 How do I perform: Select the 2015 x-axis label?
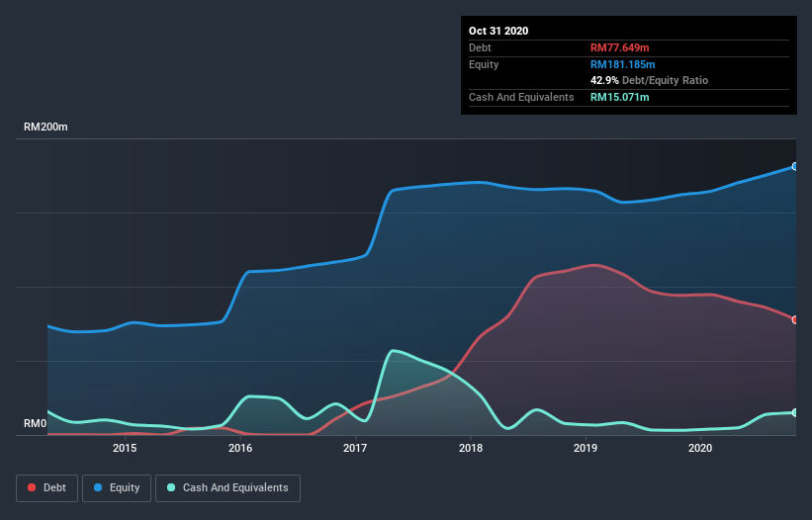[x=125, y=448]
